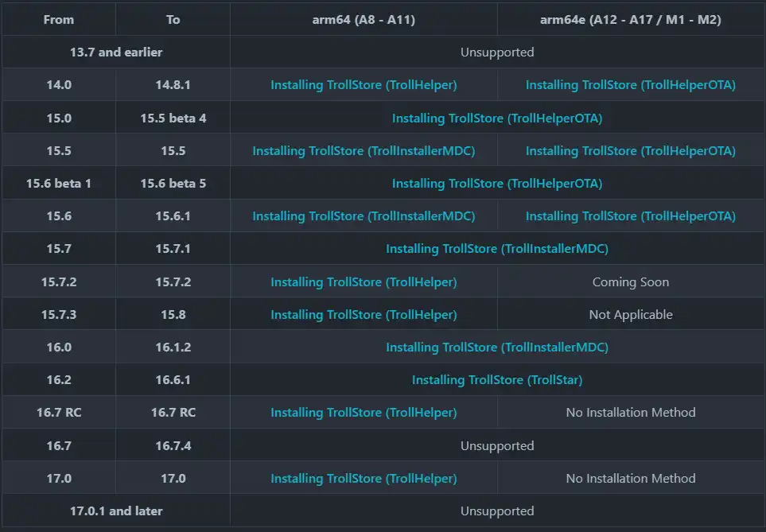Viewport: 766px width, 532px height.
Task: Select 17.0 in the From column
Action: pos(59,478)
